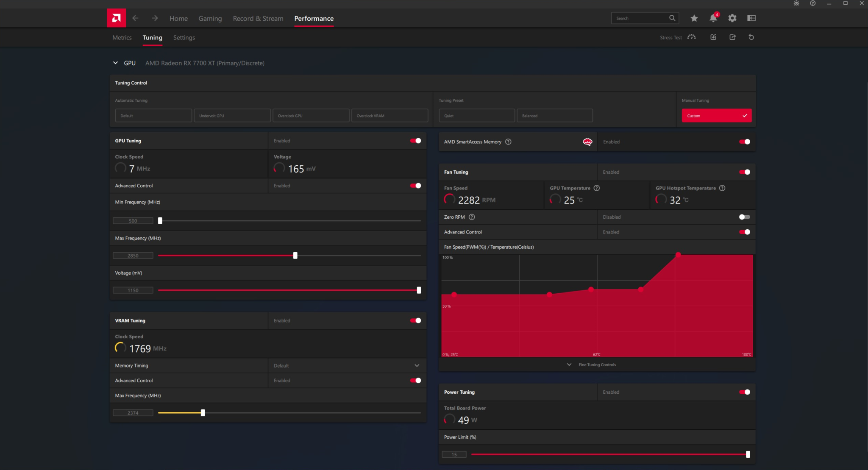
Task: Choose Quiet tuning preset
Action: pos(477,116)
